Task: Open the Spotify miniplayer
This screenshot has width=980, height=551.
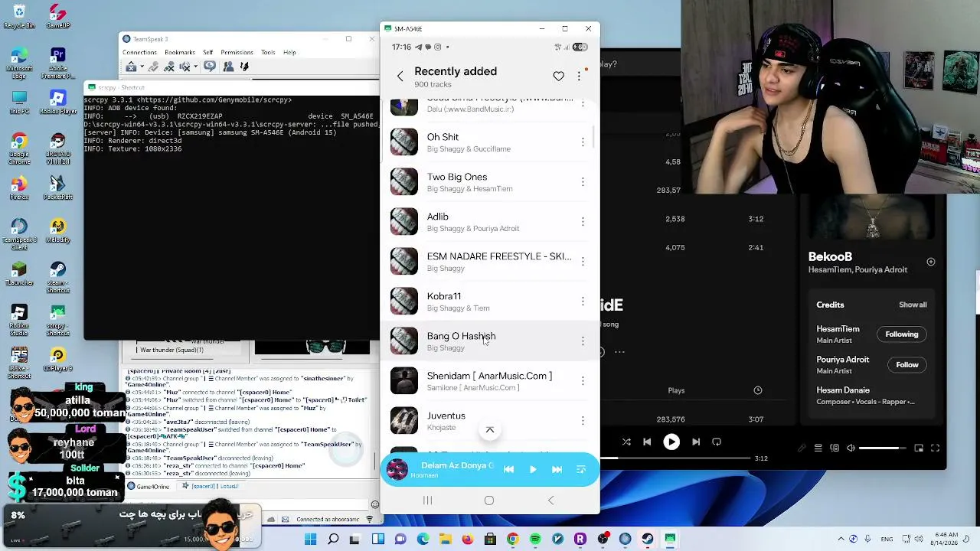Action: [x=919, y=448]
